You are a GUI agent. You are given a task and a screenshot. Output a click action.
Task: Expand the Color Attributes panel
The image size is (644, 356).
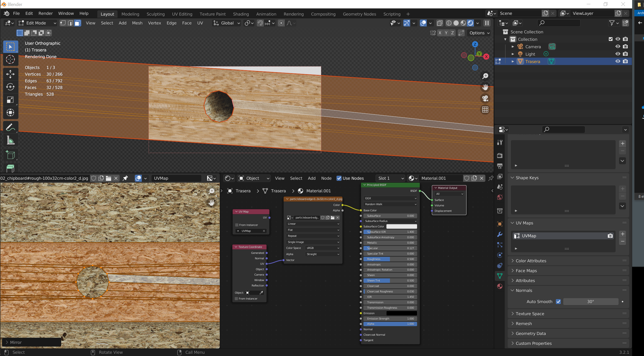click(x=531, y=261)
